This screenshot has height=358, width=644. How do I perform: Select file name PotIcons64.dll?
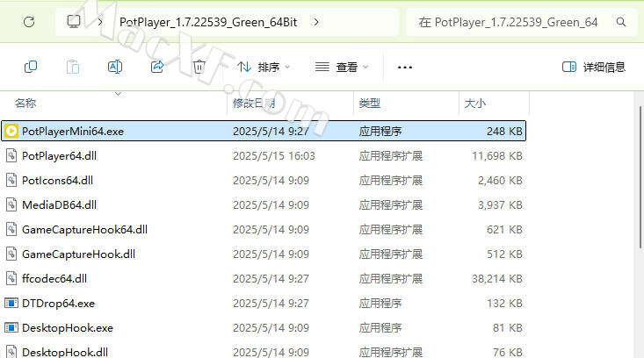click(57, 181)
